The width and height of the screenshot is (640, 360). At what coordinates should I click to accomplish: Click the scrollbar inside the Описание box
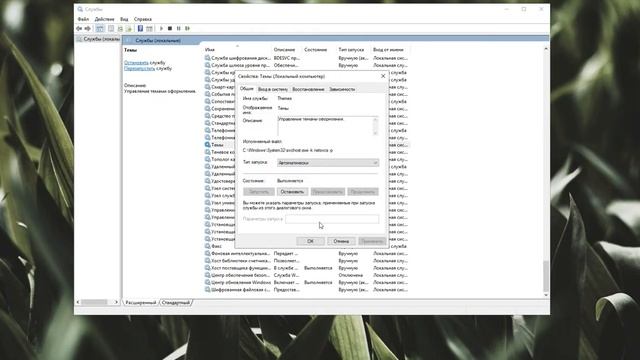point(375,126)
